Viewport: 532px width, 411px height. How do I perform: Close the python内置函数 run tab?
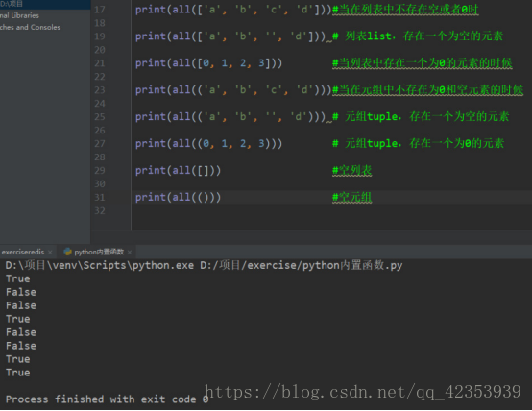(x=130, y=253)
